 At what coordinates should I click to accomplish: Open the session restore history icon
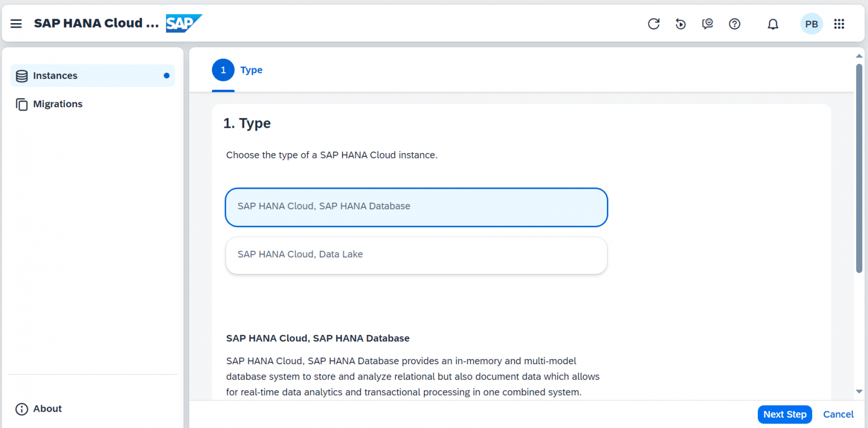point(680,24)
